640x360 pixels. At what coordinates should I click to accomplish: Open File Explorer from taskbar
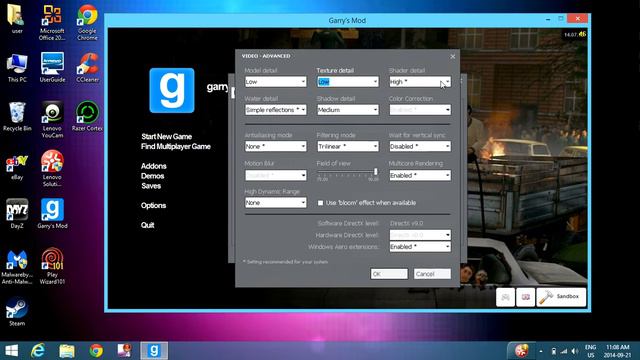click(x=67, y=351)
